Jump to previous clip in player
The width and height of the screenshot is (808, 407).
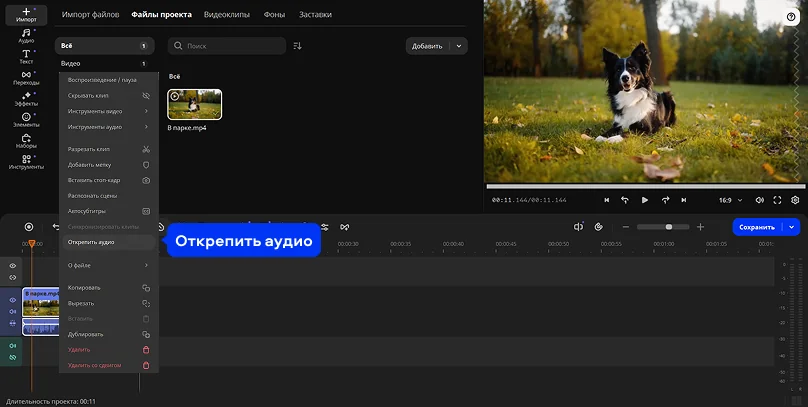pyautogui.click(x=607, y=200)
